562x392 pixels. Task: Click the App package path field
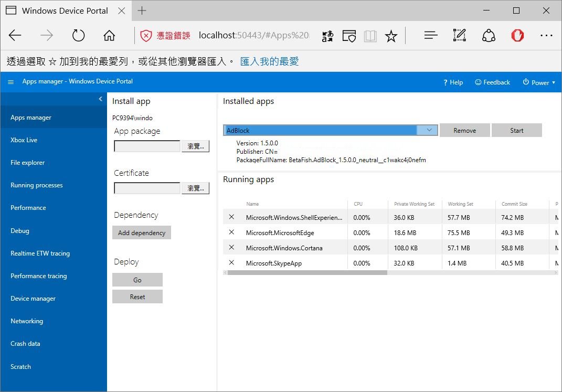[147, 146]
